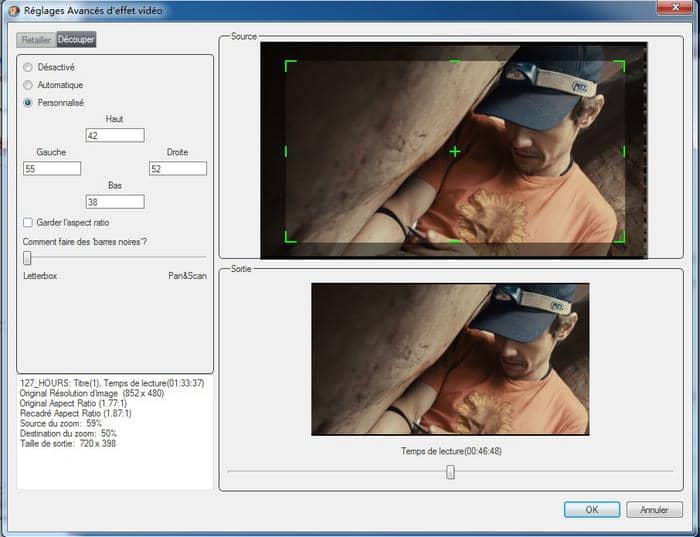The width and height of the screenshot is (700, 537).
Task: Click the top-left green crop corner
Action: pos(291,66)
